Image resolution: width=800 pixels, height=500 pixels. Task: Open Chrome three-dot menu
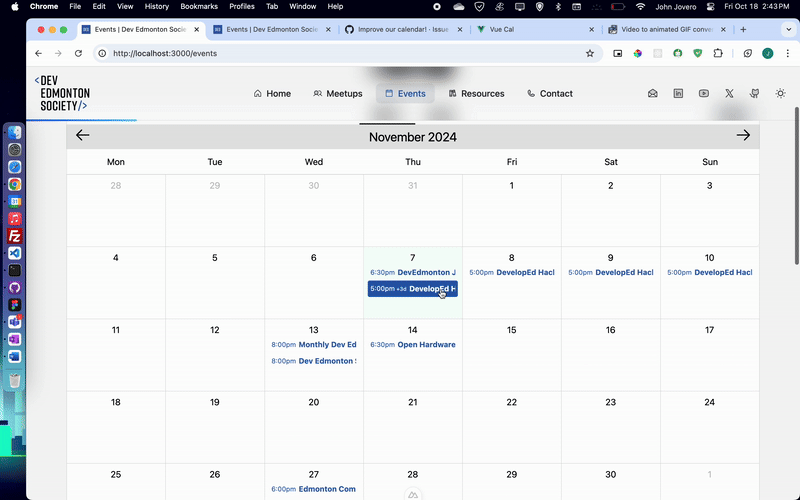coord(785,53)
